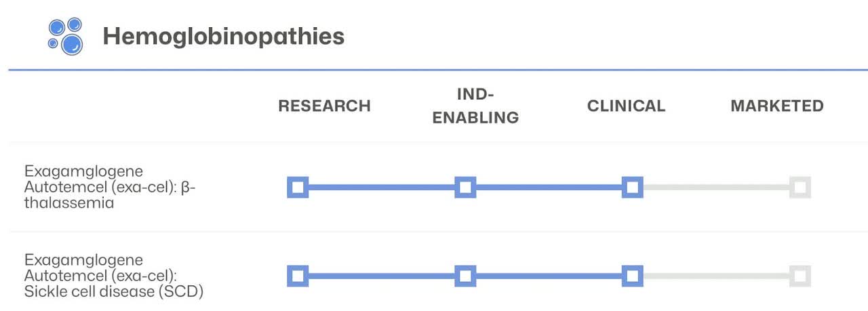Viewport: 868px width, 311px height.
Task: Click β-thalassemia progress bar between Research and IND-Enabling
Action: click(x=381, y=187)
